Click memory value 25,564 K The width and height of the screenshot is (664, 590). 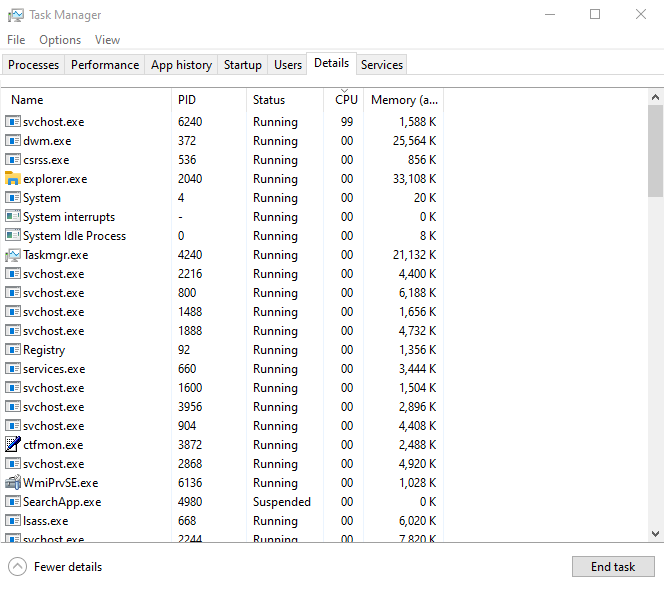point(415,141)
